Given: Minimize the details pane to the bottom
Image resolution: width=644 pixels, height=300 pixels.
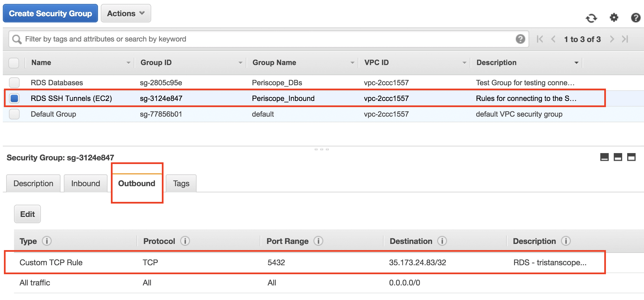Looking at the screenshot, I should (x=605, y=157).
